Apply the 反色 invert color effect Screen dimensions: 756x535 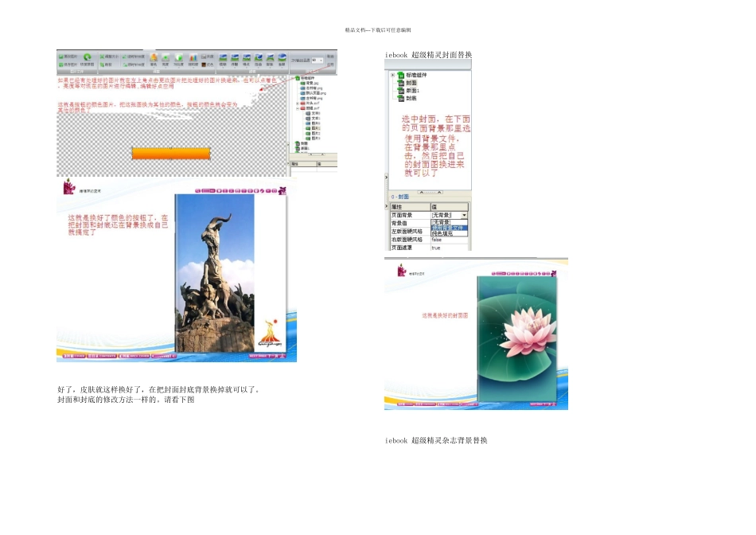pyautogui.click(x=208, y=64)
